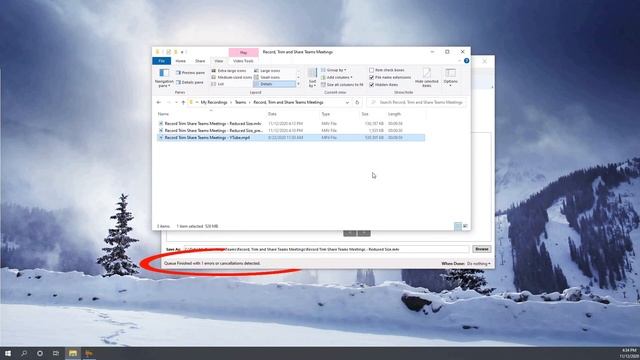The height and width of the screenshot is (360, 640).
Task: Go back with the Back arrow
Action: click(159, 102)
